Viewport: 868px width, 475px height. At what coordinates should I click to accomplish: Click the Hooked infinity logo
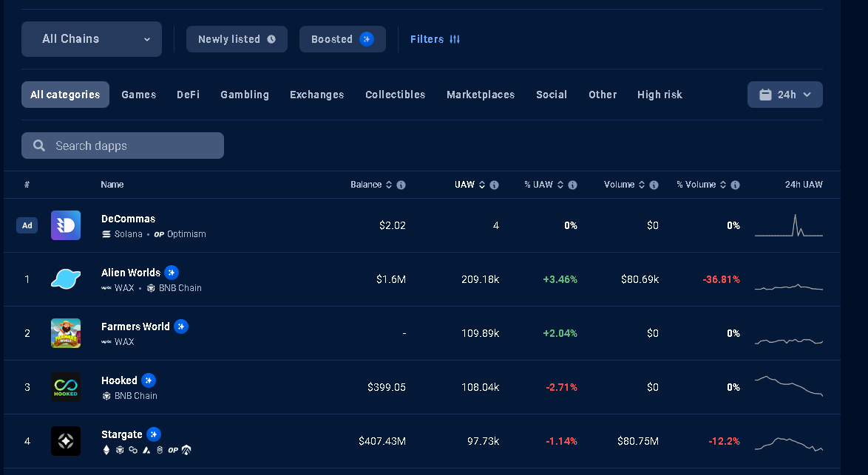coord(66,387)
